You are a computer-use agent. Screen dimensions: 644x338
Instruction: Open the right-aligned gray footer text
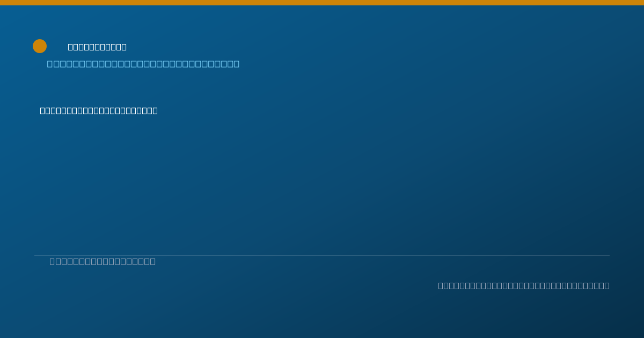524,285
